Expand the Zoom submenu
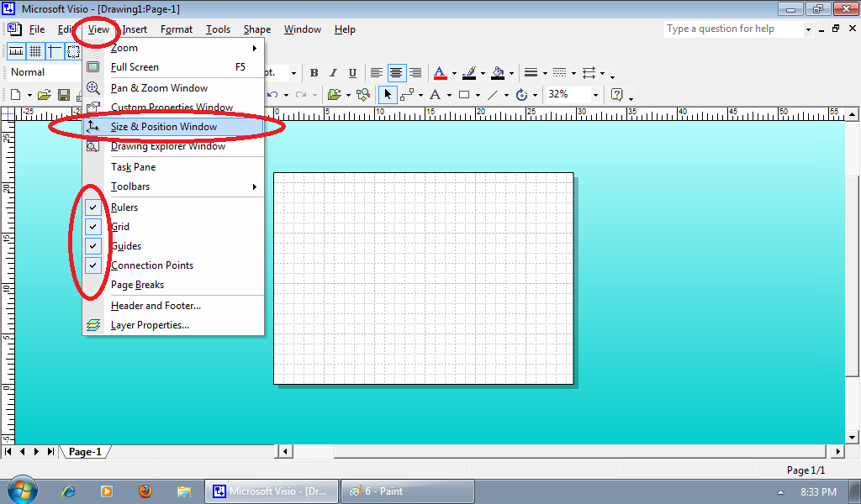This screenshot has width=861, height=504. click(x=175, y=48)
